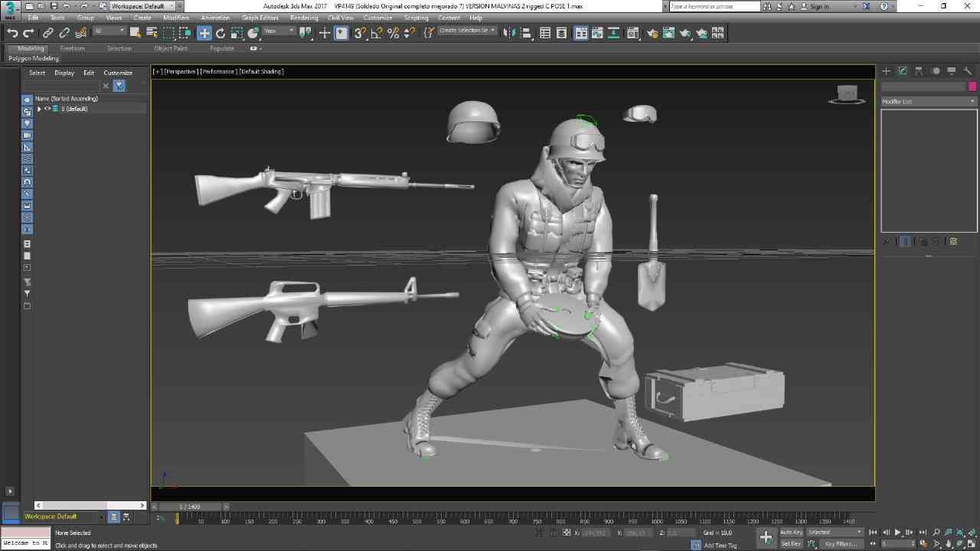Image resolution: width=980 pixels, height=551 pixels.
Task: Click the pink object color swatch
Action: (x=972, y=86)
